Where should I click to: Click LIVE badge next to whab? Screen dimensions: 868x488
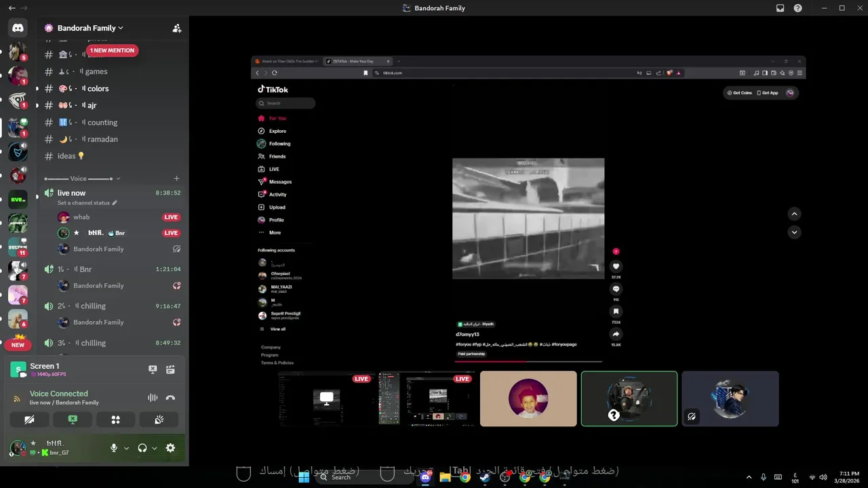pos(171,218)
